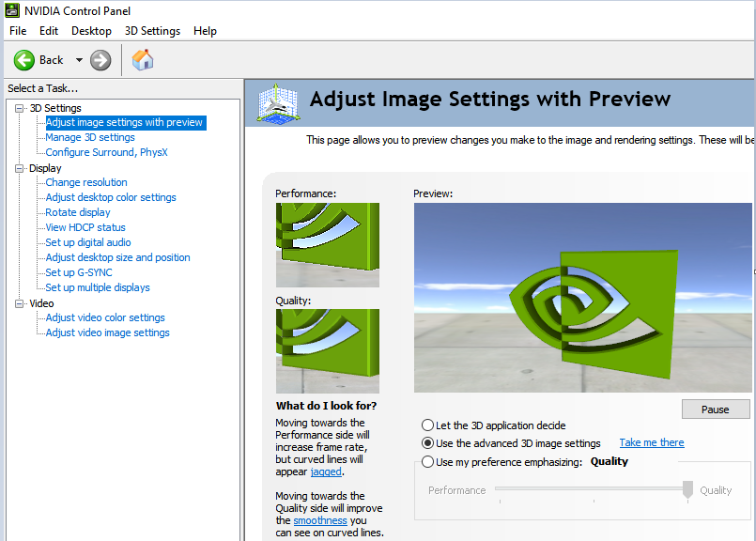Follow the Take me there link
Viewport: 756px width, 541px height.
click(652, 442)
